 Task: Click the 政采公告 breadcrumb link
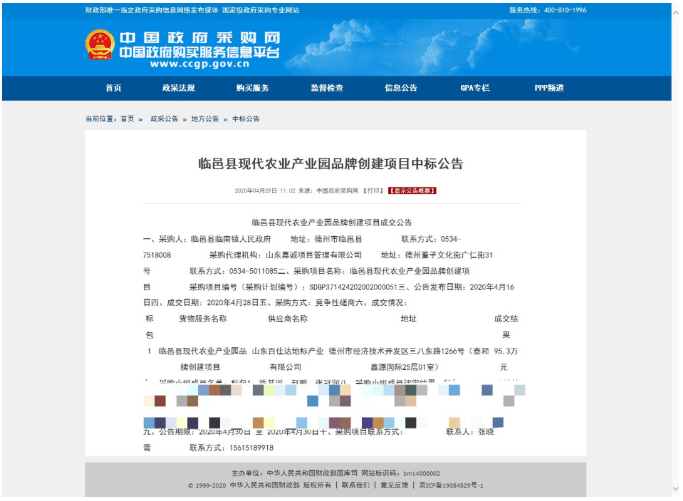pyautogui.click(x=164, y=119)
